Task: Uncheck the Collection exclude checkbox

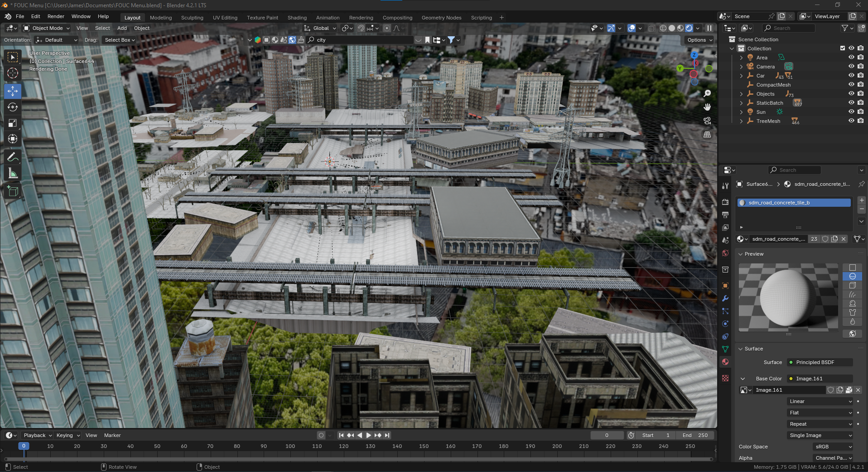Action: coord(843,48)
